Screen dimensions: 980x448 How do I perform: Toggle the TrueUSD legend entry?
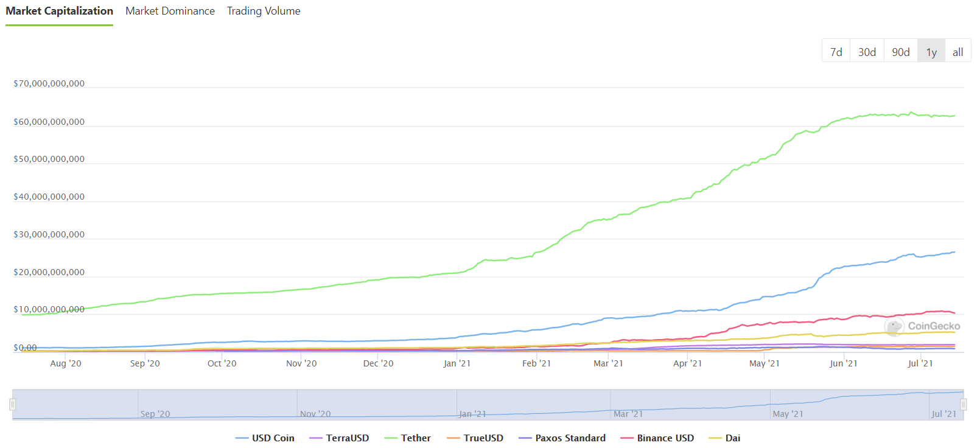(475, 438)
